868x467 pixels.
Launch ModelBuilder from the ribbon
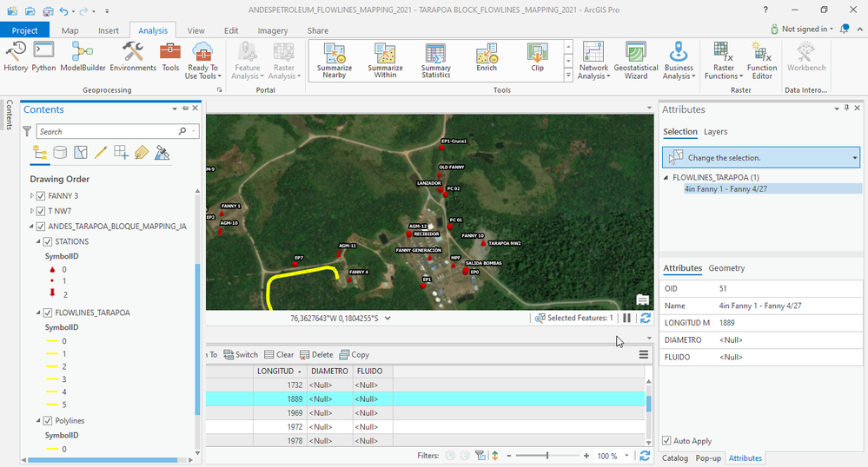83,56
